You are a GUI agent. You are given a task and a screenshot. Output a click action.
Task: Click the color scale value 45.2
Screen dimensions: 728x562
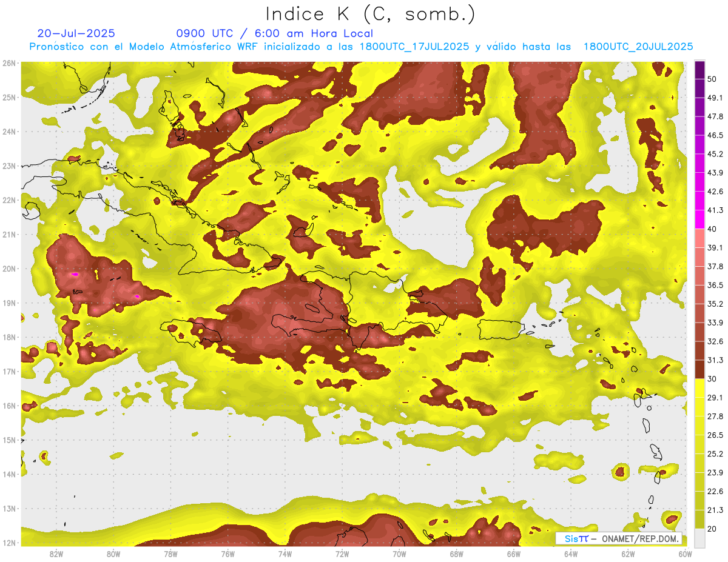tap(715, 154)
